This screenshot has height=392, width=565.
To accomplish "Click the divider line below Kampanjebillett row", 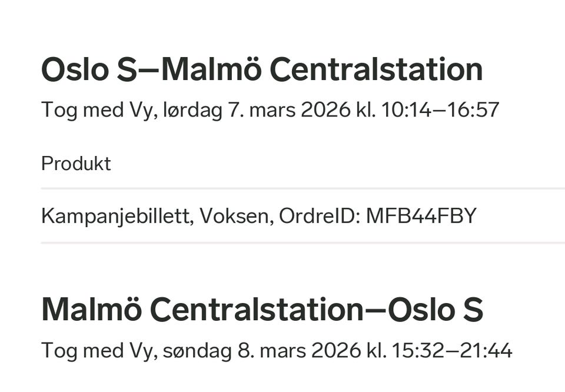I will click(x=303, y=243).
